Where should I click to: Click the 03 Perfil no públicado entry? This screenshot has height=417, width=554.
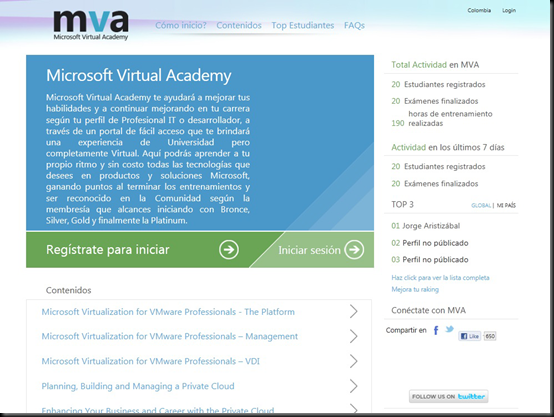click(430, 259)
